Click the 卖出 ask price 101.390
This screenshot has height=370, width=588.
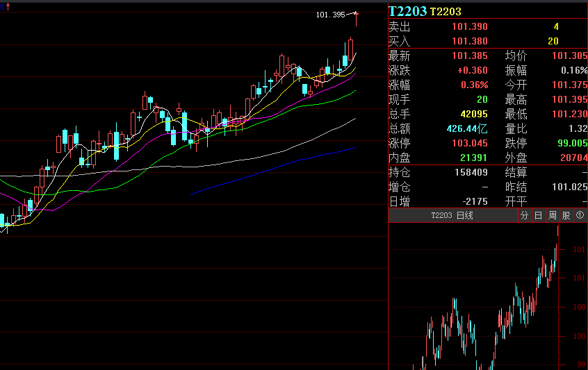[470, 26]
